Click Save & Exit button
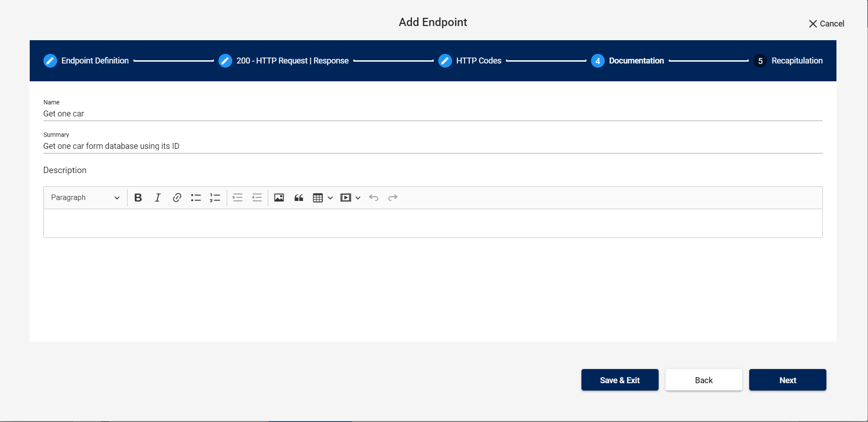Image resolution: width=868 pixels, height=422 pixels. pos(620,380)
